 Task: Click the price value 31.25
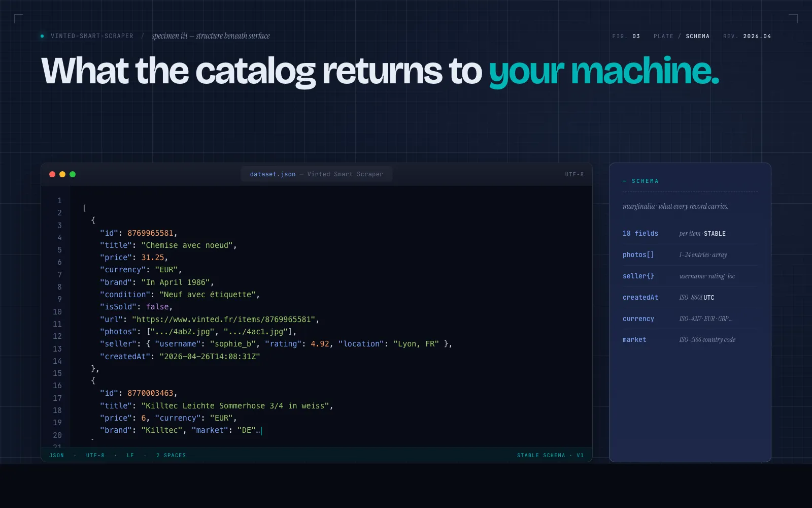click(153, 258)
